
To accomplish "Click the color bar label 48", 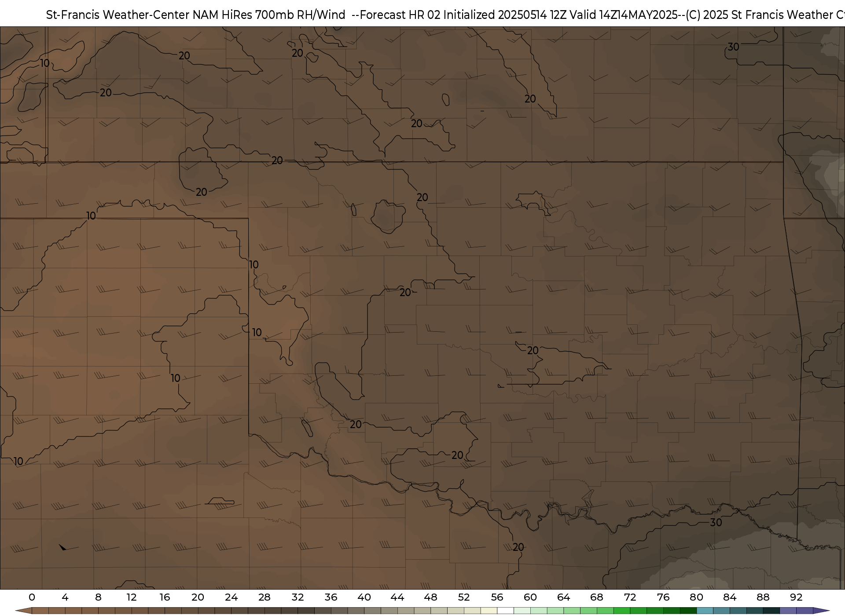I will [431, 597].
